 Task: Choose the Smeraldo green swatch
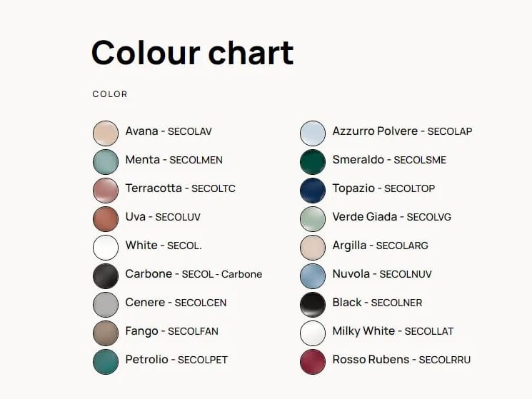pos(313,162)
